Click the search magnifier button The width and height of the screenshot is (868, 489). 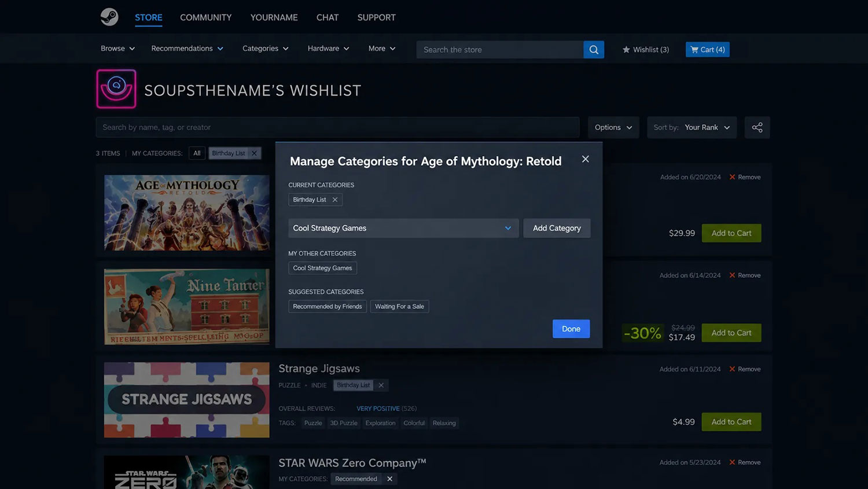pos(594,50)
